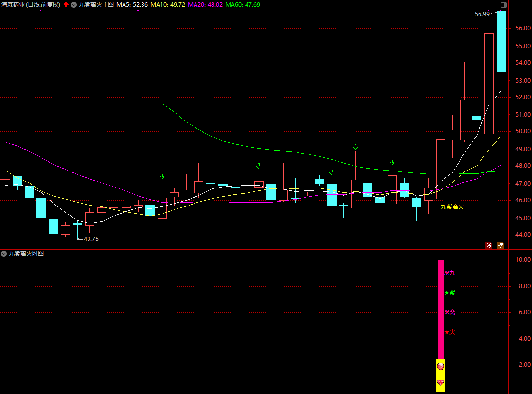Click 48.00 on the price axis
This screenshot has height=394, width=532.
(523, 166)
